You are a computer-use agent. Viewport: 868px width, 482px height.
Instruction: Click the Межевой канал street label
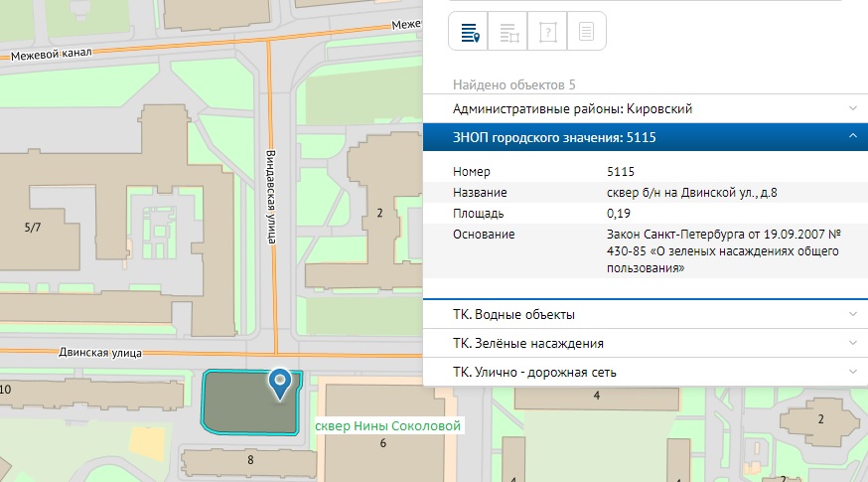(52, 57)
